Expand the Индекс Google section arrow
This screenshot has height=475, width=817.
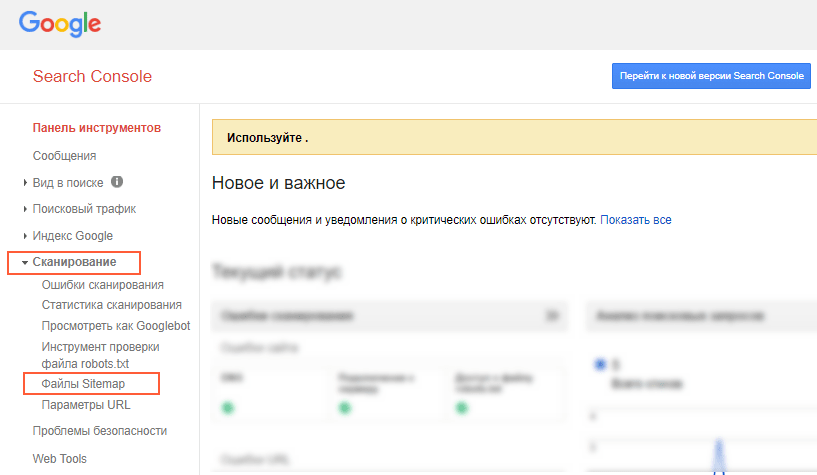[25, 236]
